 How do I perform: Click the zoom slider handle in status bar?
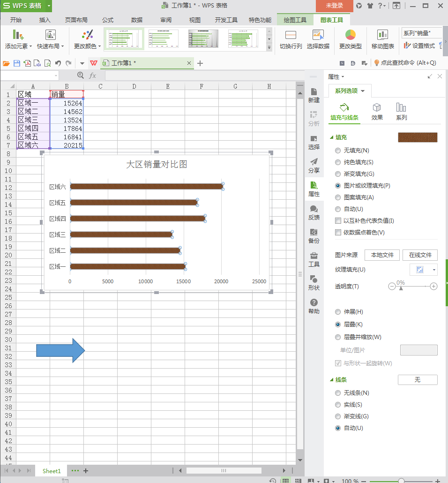tap(401, 481)
